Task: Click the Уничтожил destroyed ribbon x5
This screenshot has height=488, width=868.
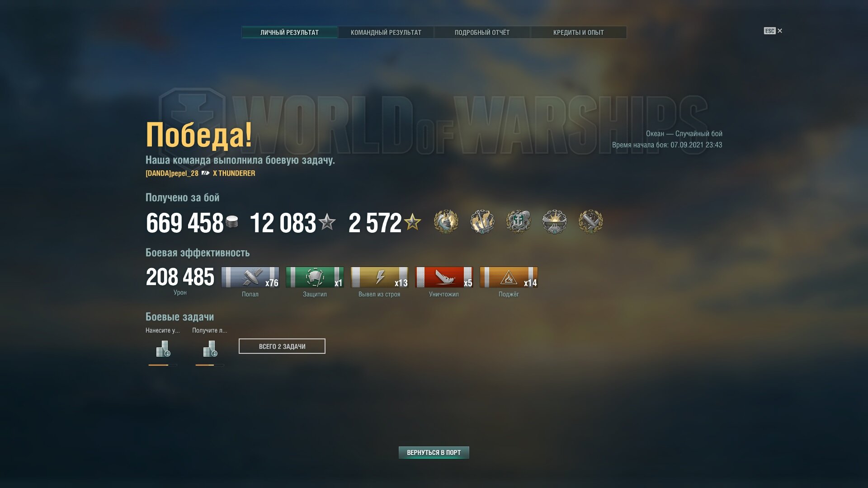Action: 444,277
